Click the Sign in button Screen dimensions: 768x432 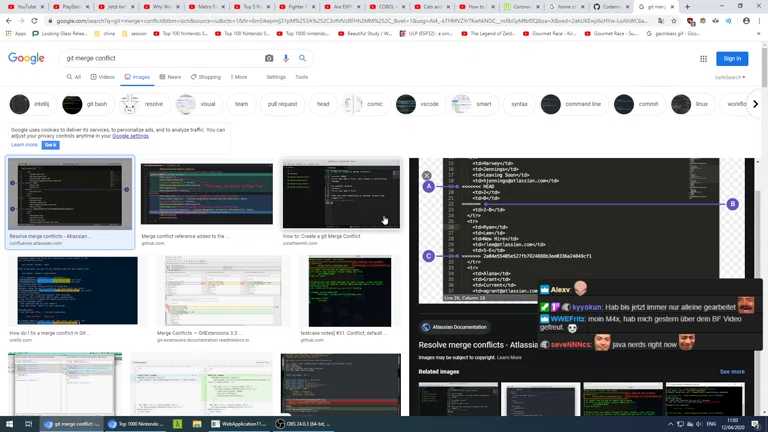(732, 58)
